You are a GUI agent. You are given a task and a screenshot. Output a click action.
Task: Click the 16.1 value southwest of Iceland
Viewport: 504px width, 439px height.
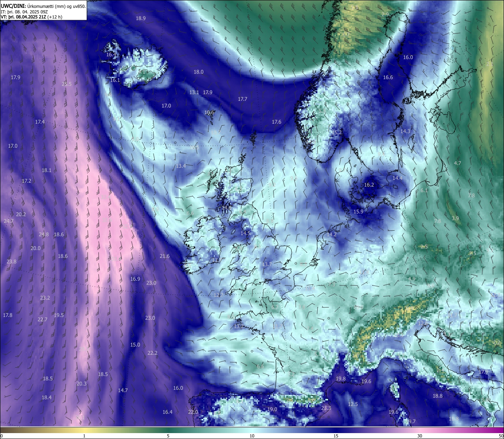pos(115,80)
